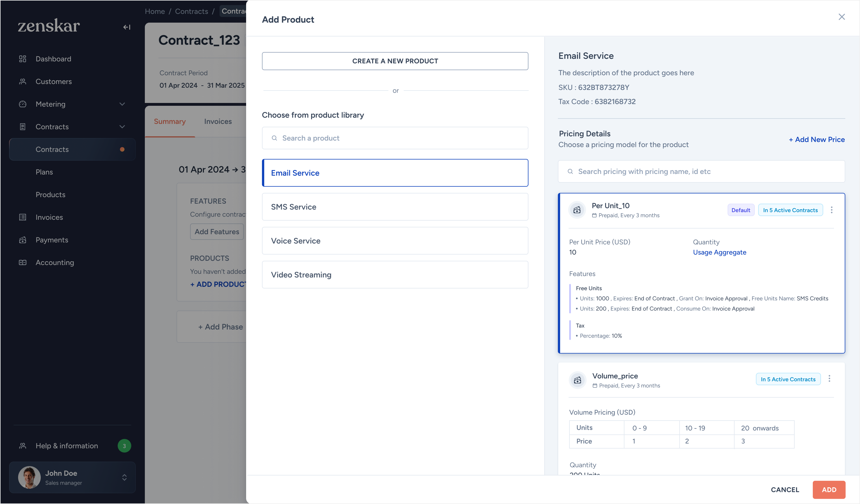Click the pricing search input field
This screenshot has width=860, height=504.
tap(701, 171)
